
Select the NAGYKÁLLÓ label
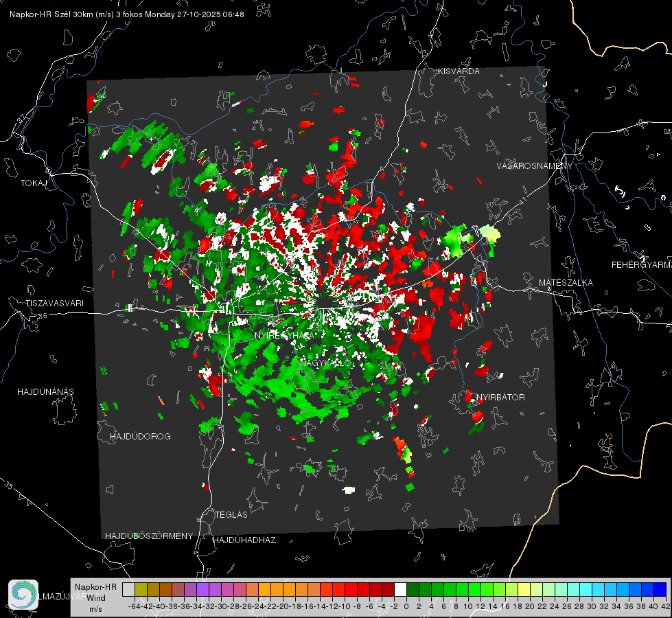coord(325,363)
